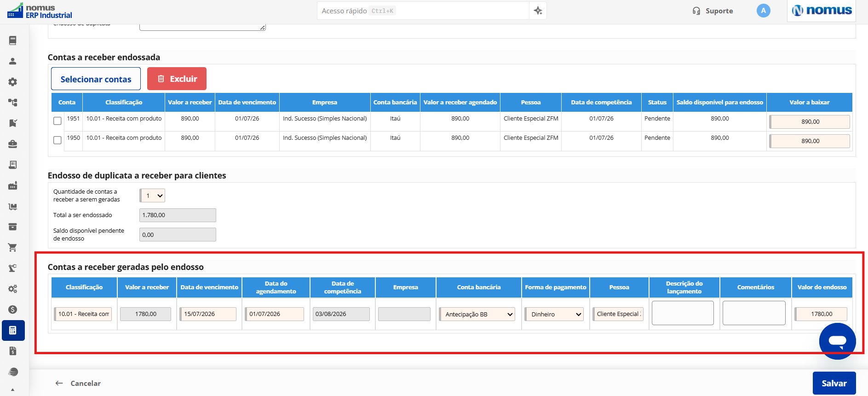Click the Valor a baixar column header
868x396 pixels.
click(x=809, y=103)
